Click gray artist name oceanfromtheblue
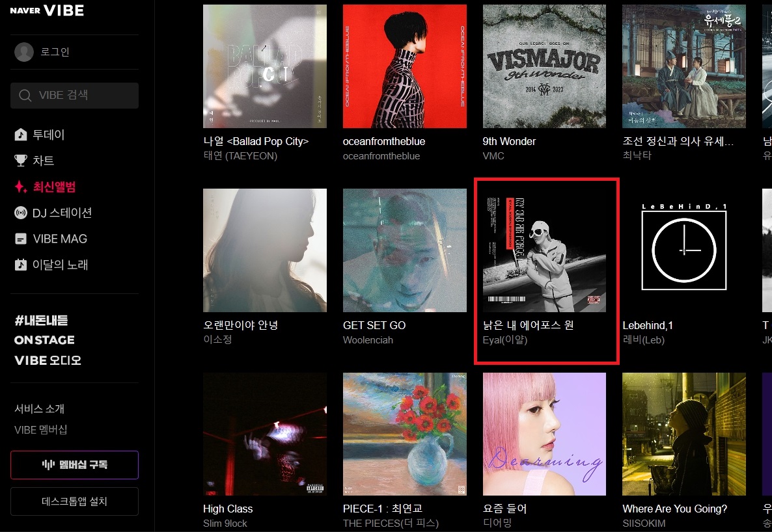772x532 pixels. click(x=381, y=156)
